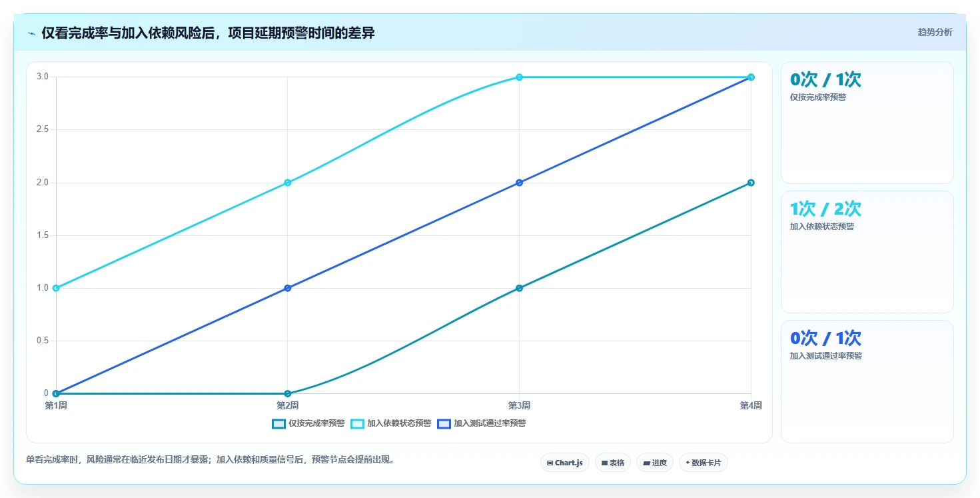Viewport: 980px width, 498px height.
Task: Click the 进度 tag chip
Action: [655, 463]
